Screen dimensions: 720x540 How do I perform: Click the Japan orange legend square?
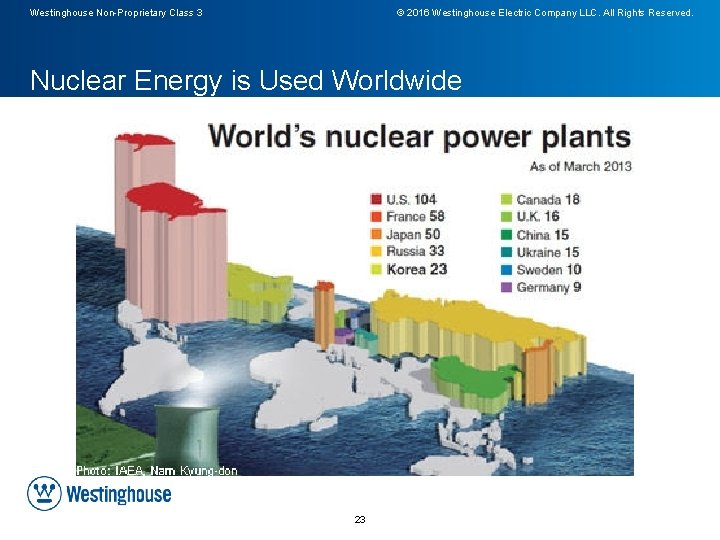(376, 234)
